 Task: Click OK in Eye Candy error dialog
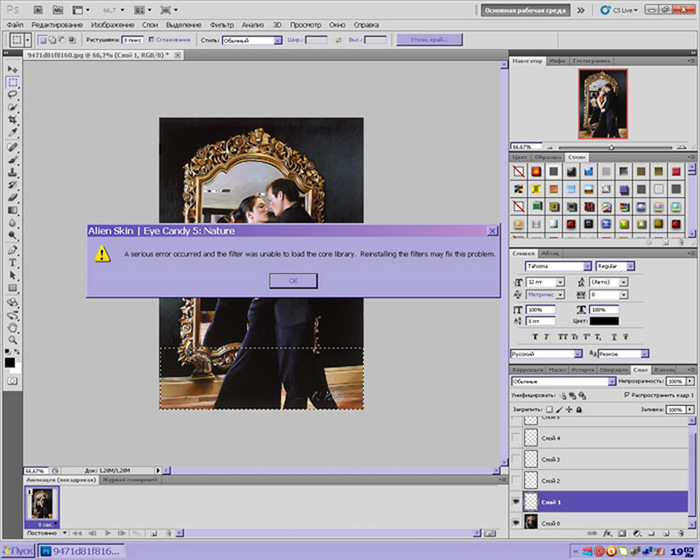point(293,280)
